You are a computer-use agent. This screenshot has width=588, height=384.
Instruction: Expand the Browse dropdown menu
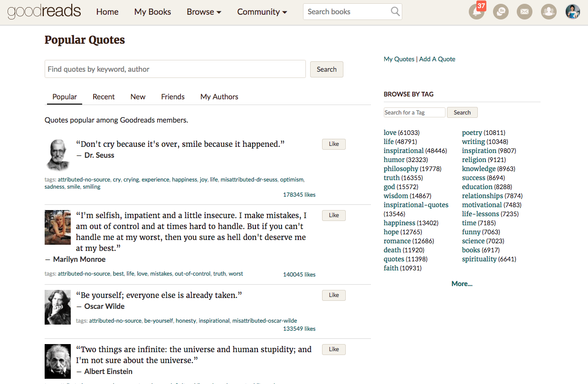204,12
